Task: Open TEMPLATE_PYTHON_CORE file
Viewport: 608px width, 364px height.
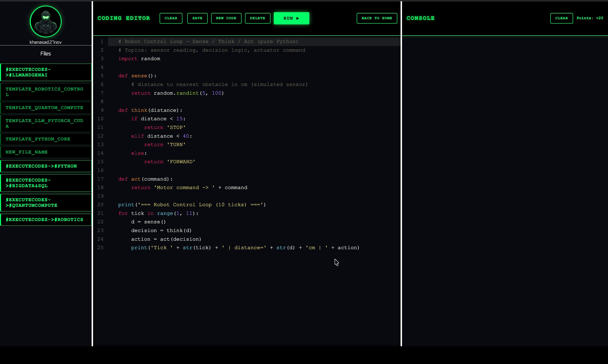Action: coord(46,139)
